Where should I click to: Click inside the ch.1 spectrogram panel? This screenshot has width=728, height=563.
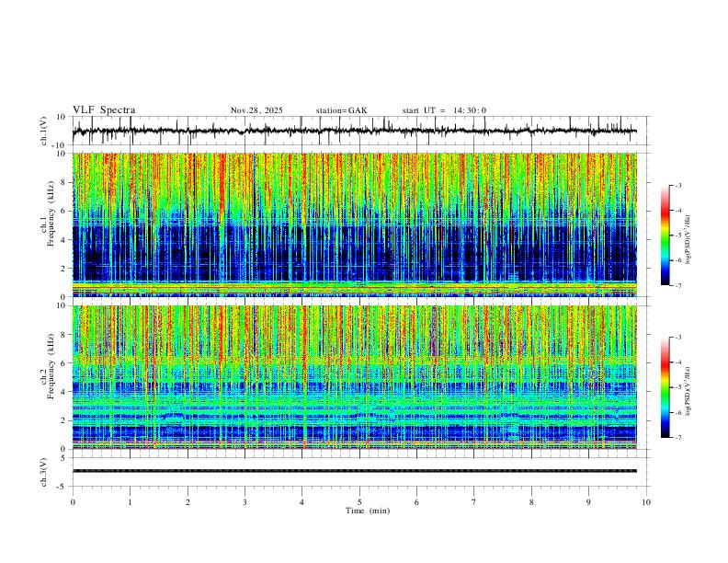[354, 224]
